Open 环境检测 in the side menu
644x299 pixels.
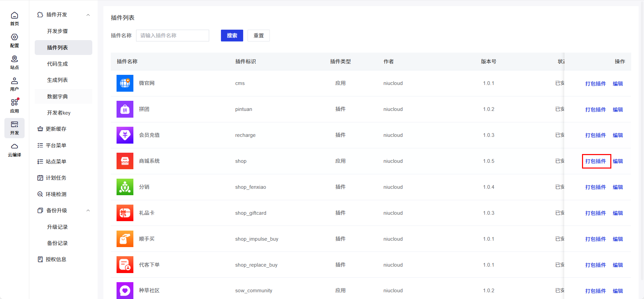[56, 194]
